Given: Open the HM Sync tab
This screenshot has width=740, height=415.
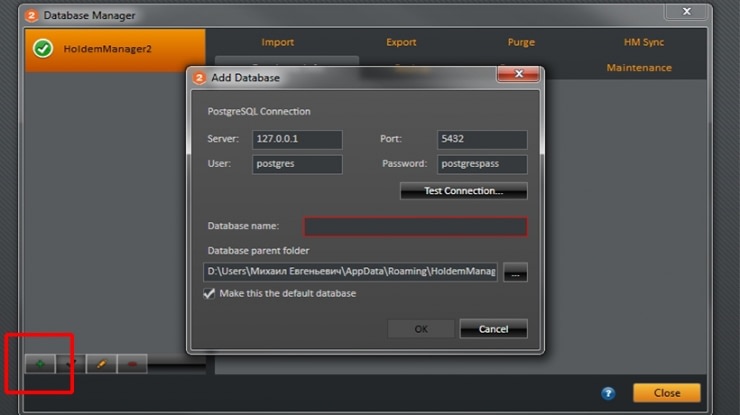Looking at the screenshot, I should click(x=644, y=42).
